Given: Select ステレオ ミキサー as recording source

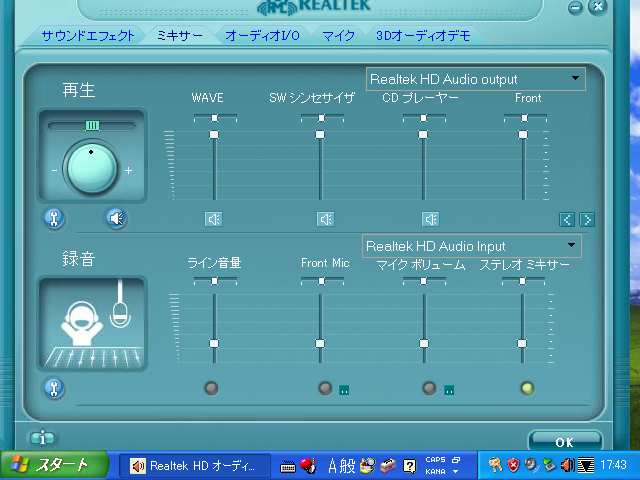Looking at the screenshot, I should pyautogui.click(x=527, y=388).
